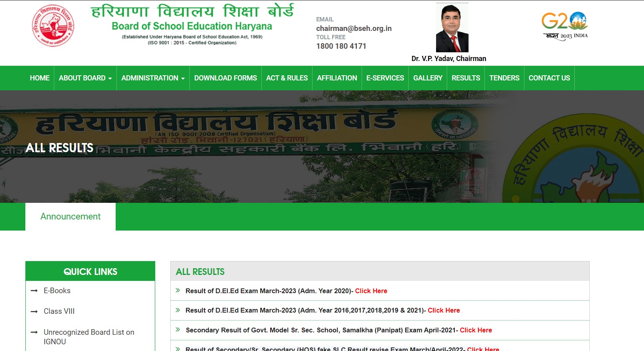Click chevron icon before Samalkha Panipat result

coord(178,330)
